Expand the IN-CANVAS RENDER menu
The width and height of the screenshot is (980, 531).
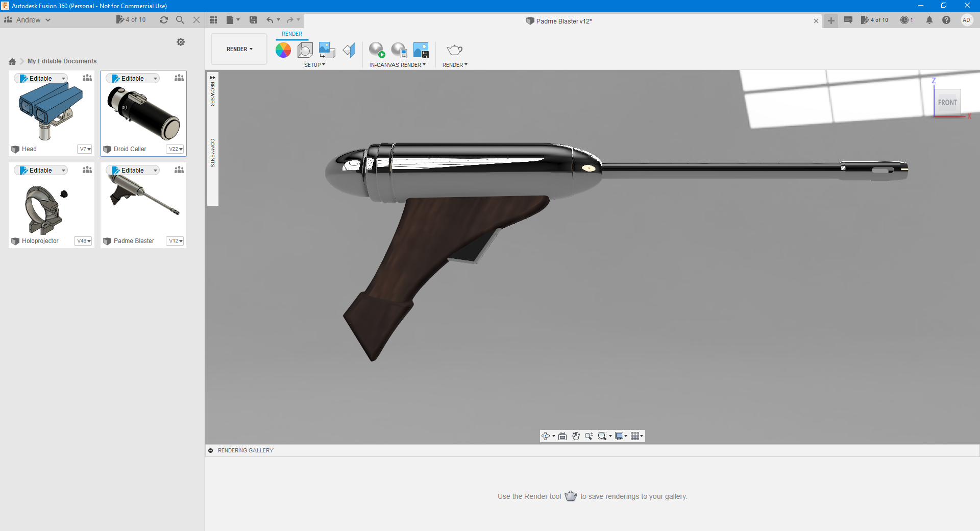[x=398, y=65]
